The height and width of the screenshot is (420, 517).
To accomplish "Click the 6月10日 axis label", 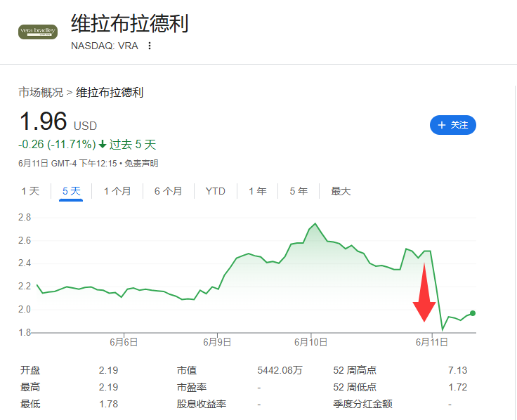I will [x=310, y=342].
